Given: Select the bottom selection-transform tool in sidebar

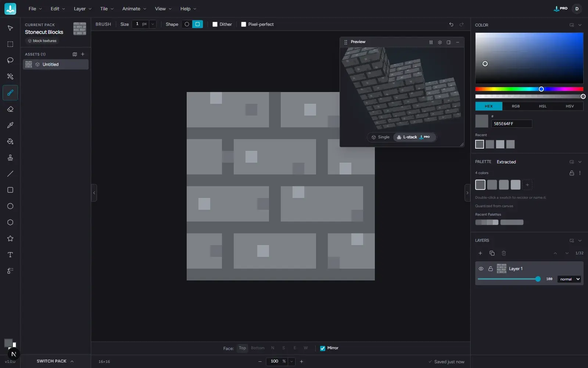Looking at the screenshot, I should [10, 271].
